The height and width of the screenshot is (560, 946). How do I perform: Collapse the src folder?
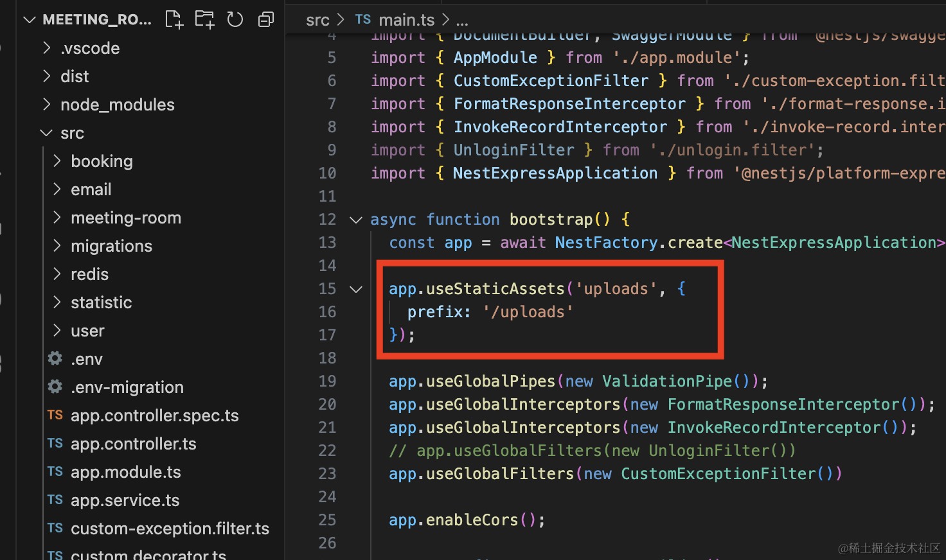46,133
